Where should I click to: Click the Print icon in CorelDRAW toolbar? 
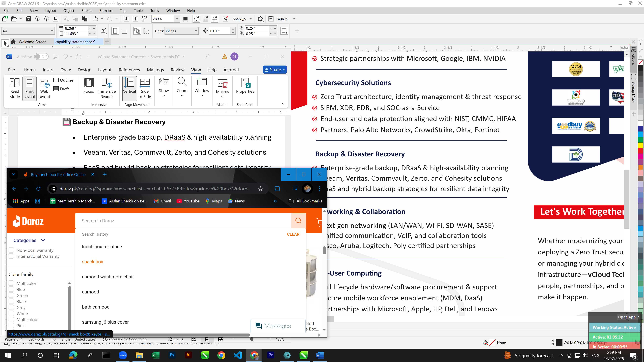point(56,19)
